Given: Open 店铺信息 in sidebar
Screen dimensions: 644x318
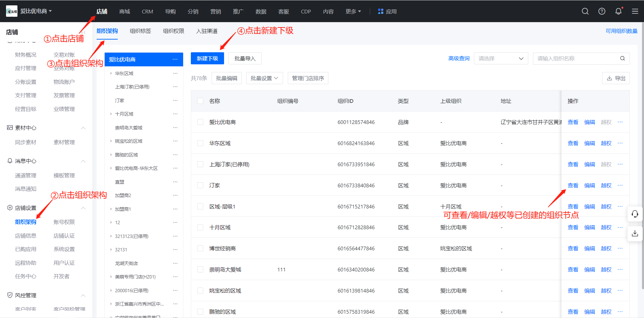Looking at the screenshot, I should point(25,236).
